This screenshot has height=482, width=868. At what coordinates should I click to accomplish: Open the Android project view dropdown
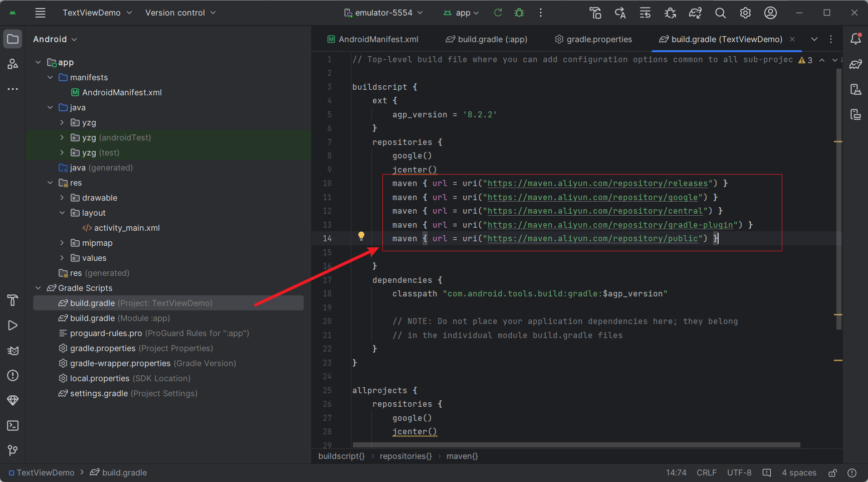(x=55, y=39)
